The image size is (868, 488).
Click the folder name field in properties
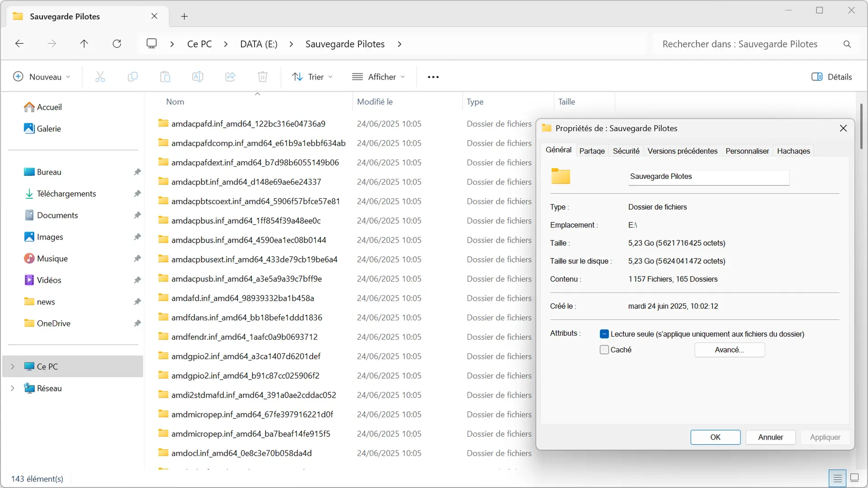pos(709,177)
